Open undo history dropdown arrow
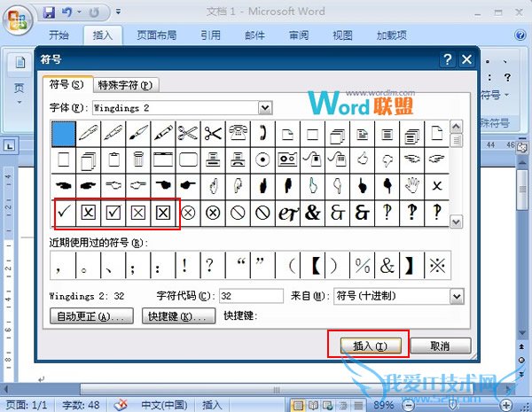The width and height of the screenshot is (532, 412). (x=79, y=12)
